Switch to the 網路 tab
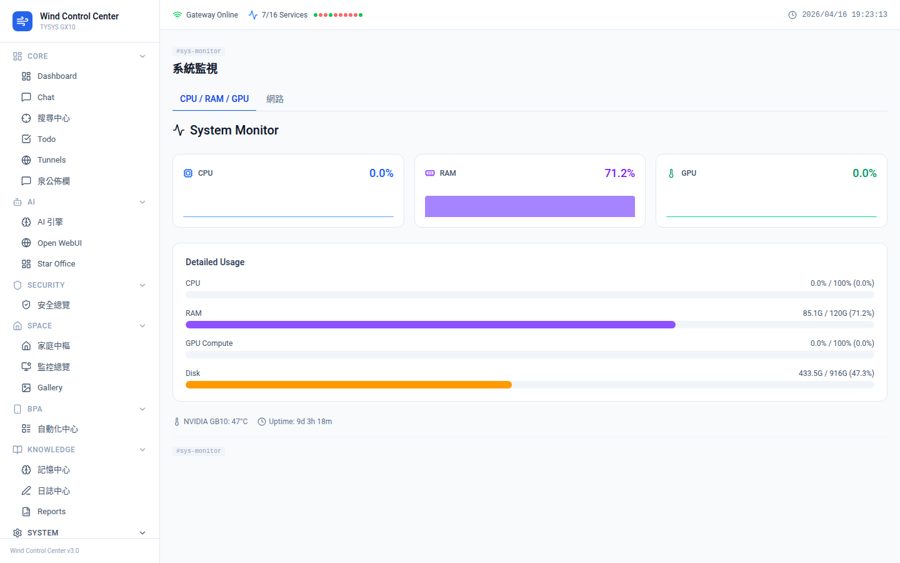 click(x=275, y=99)
